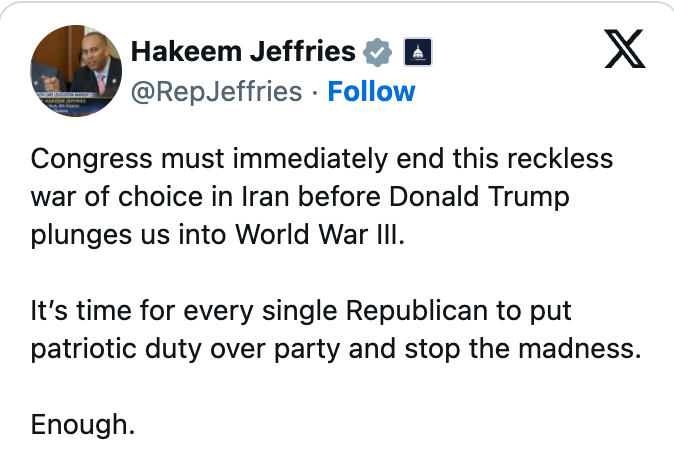Open Hakeem Jeffries' profile picture
This screenshot has width=674, height=459.
coord(75,72)
